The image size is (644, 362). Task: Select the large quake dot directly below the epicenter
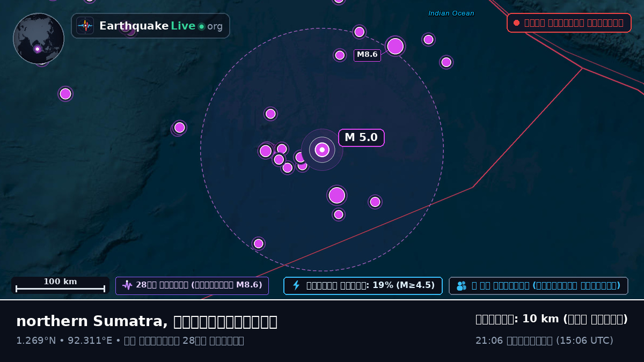click(336, 195)
